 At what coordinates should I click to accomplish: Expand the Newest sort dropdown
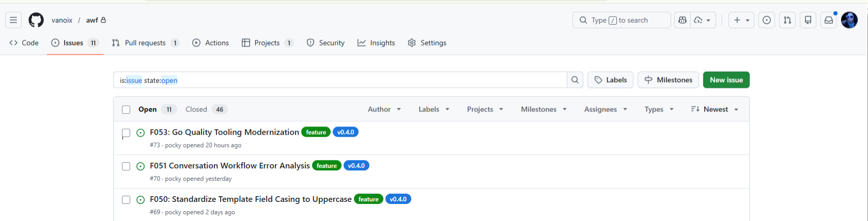tap(715, 109)
